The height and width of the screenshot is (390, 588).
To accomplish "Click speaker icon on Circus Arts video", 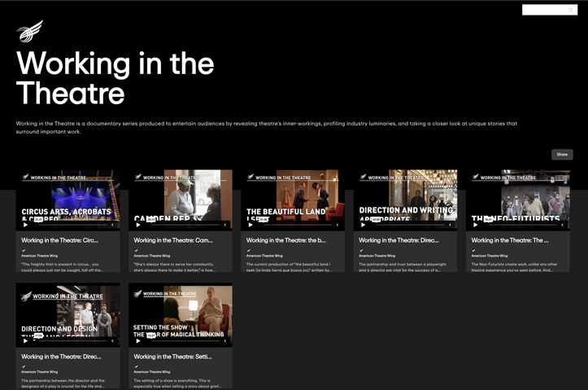I will [112, 225].
